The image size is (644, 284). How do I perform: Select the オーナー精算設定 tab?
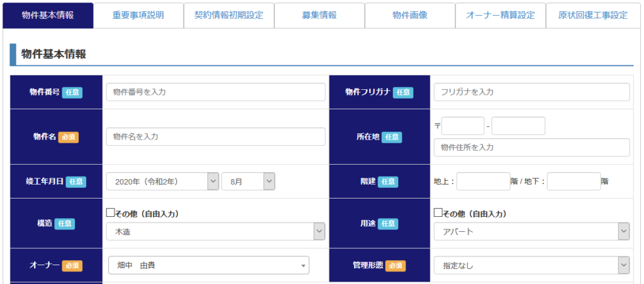tap(501, 15)
